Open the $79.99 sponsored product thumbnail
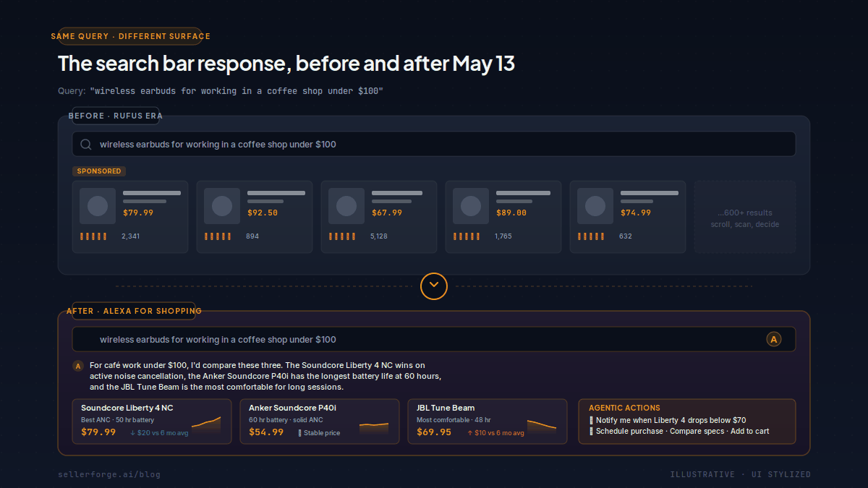The image size is (868, 488). pyautogui.click(x=98, y=206)
